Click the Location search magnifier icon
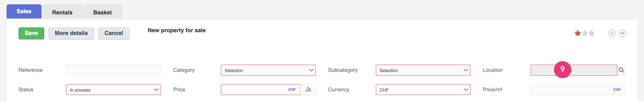This screenshot has width=644, height=101. pos(621,70)
